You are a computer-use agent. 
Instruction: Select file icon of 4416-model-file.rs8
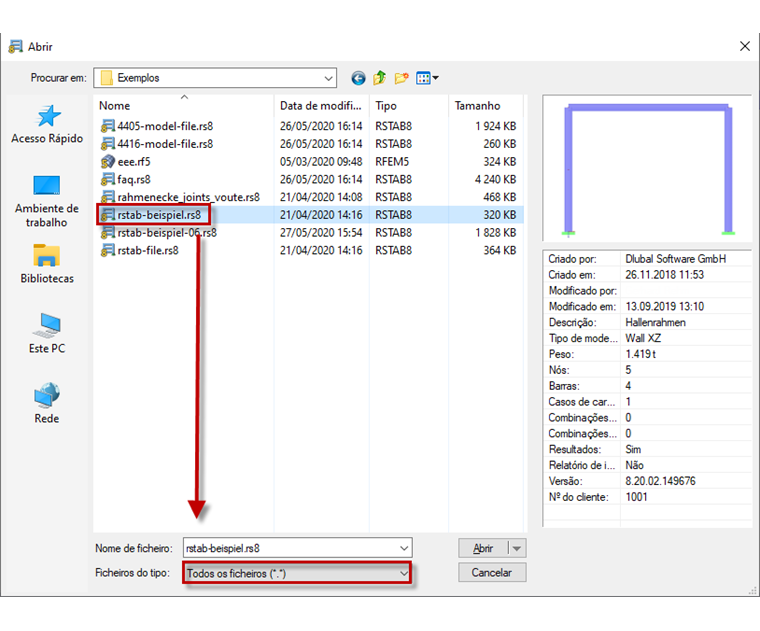108,144
